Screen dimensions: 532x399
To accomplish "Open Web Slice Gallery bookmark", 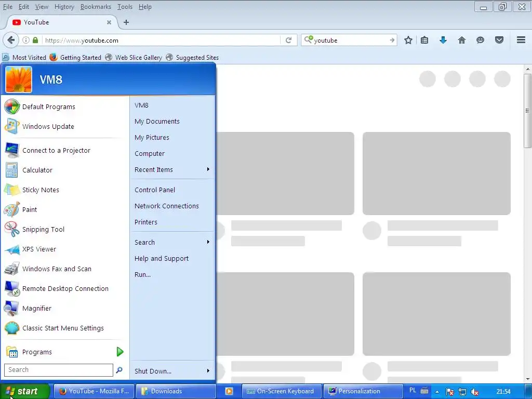I will pyautogui.click(x=134, y=57).
